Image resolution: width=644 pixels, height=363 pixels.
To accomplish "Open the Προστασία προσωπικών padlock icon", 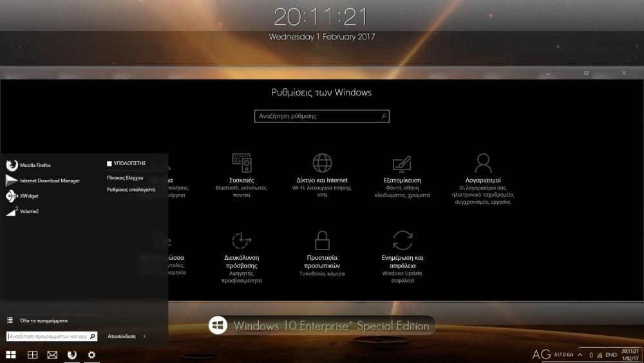I will tap(322, 240).
